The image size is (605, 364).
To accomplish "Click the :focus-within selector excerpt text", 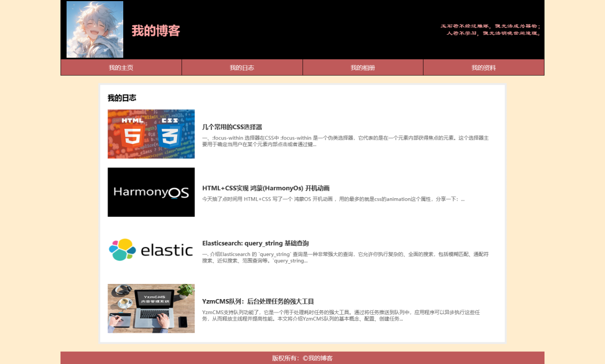I will click(x=345, y=141).
